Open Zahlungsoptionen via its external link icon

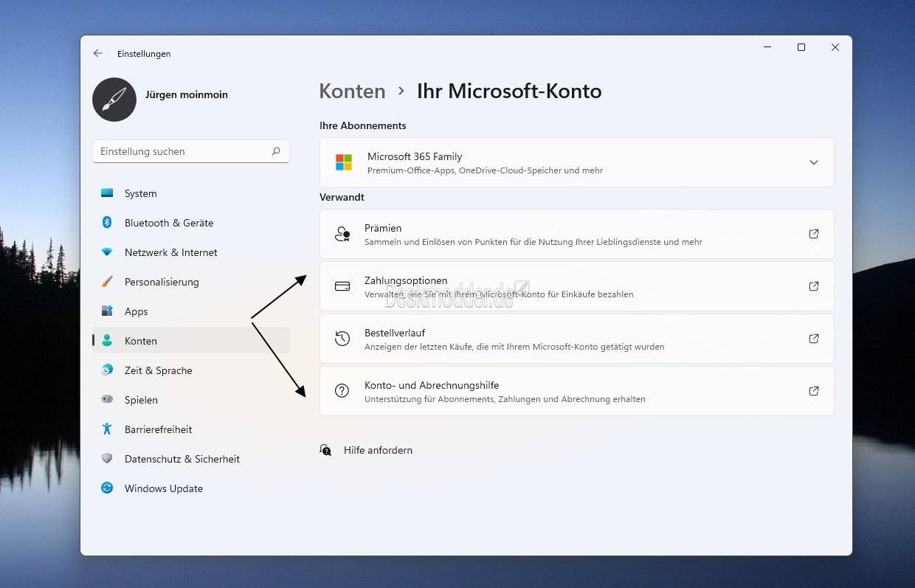pyautogui.click(x=813, y=286)
